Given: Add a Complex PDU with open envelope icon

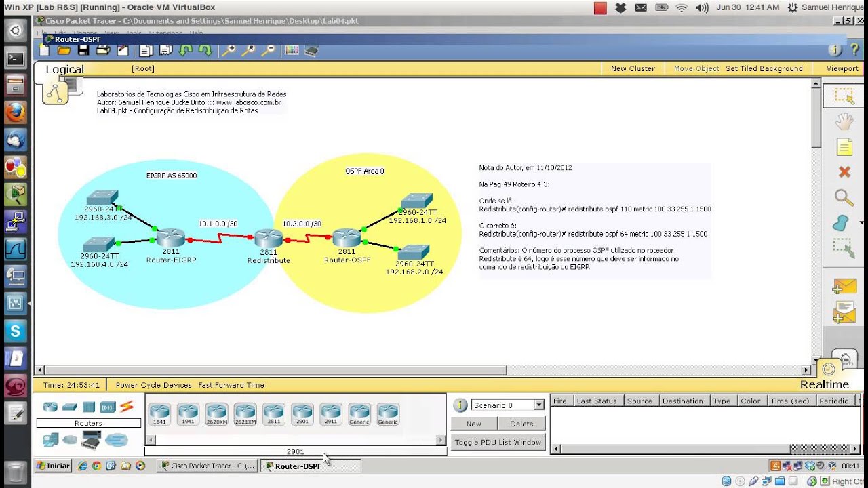Looking at the screenshot, I should pyautogui.click(x=845, y=312).
